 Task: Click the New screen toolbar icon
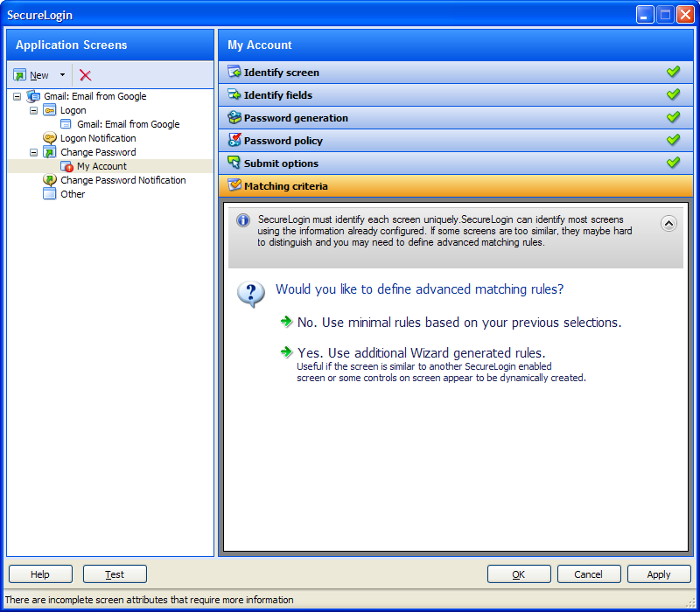20,75
